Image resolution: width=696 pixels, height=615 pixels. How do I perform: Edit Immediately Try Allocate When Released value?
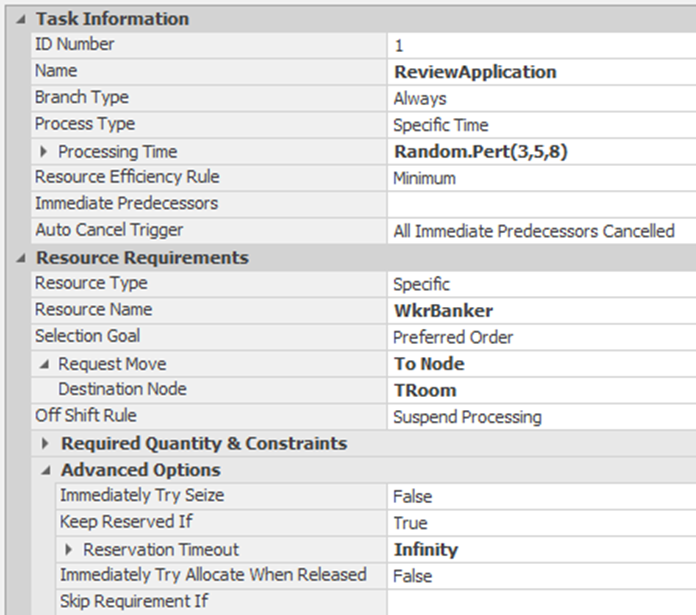pos(542,576)
